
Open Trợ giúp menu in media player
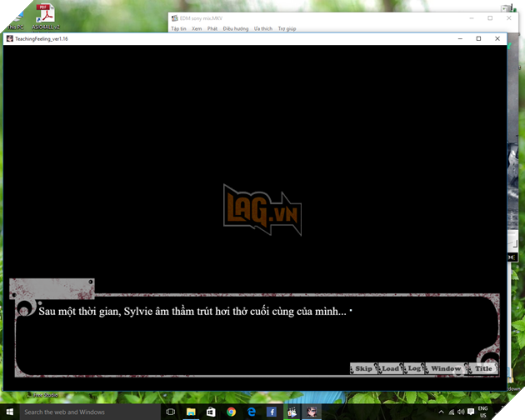(287, 29)
